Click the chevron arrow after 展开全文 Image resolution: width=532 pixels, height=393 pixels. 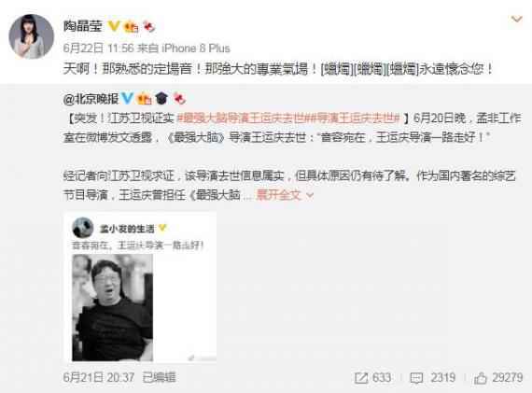point(310,195)
